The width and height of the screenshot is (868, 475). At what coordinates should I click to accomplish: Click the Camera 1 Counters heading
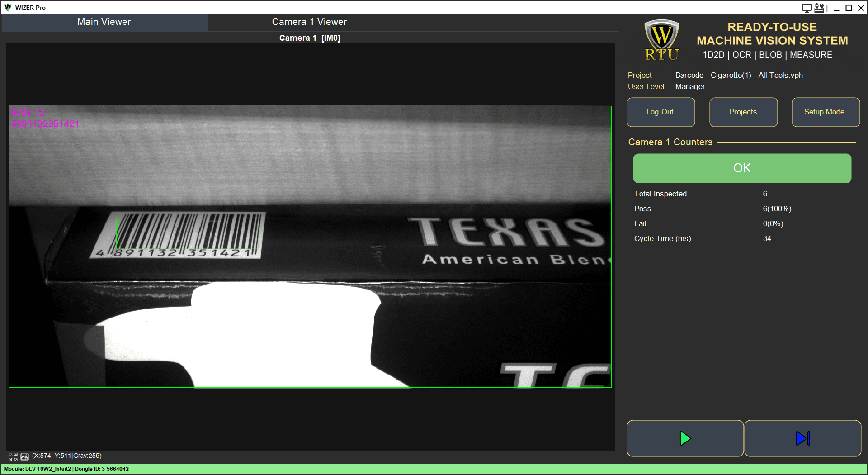tap(670, 142)
